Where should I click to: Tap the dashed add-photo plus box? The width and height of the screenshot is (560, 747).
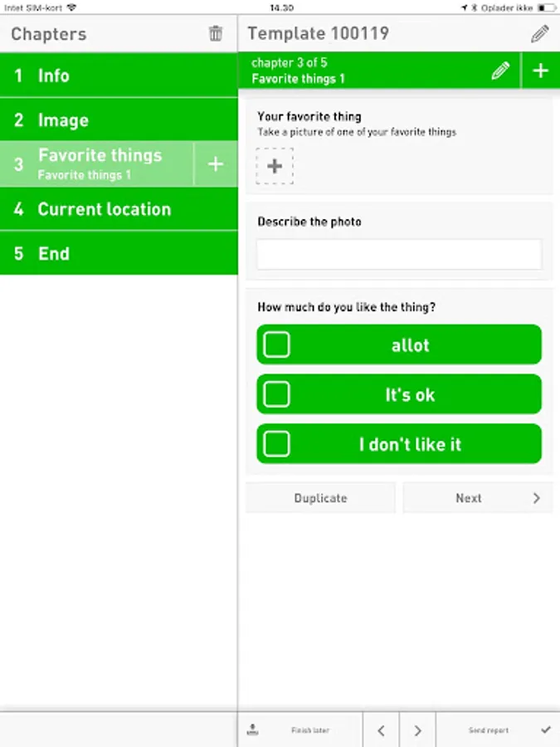pos(275,166)
